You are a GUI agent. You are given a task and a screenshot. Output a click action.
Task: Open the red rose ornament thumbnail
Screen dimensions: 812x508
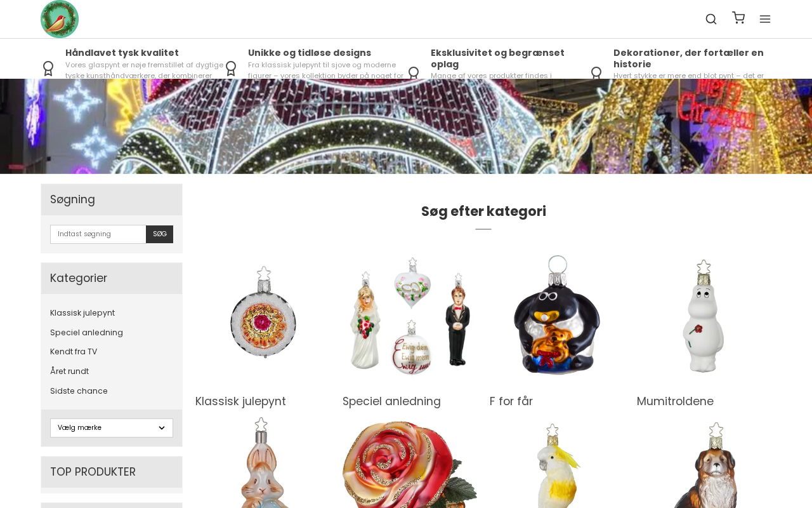click(x=410, y=462)
